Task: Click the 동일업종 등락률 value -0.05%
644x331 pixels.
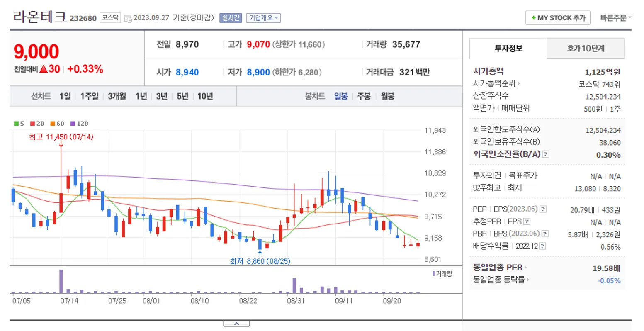Action: click(609, 280)
